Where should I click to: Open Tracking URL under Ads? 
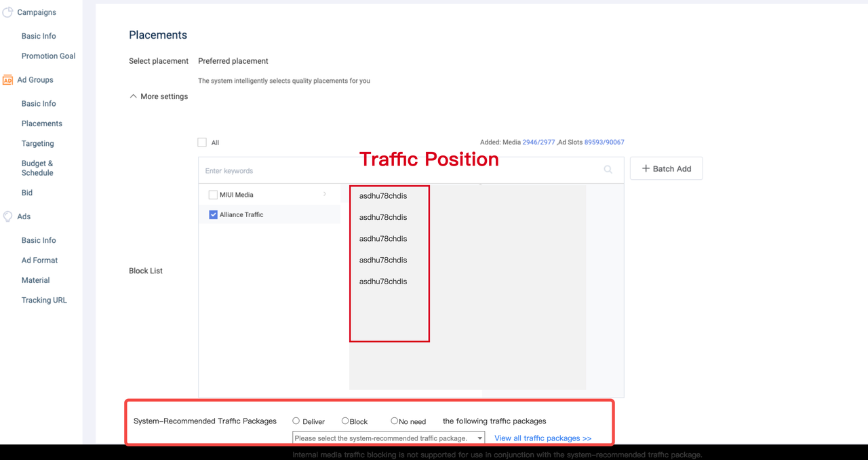[x=44, y=300]
